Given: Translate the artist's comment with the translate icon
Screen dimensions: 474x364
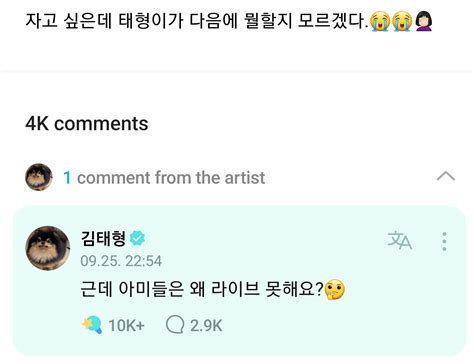Looking at the screenshot, I should pos(400,240).
